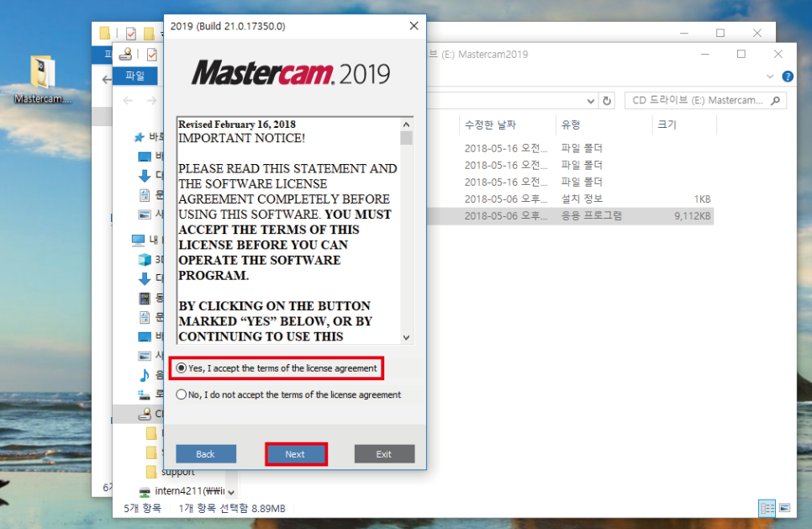This screenshot has height=529, width=812.
Task: Select the 설치 정보 file row
Action: point(570,199)
